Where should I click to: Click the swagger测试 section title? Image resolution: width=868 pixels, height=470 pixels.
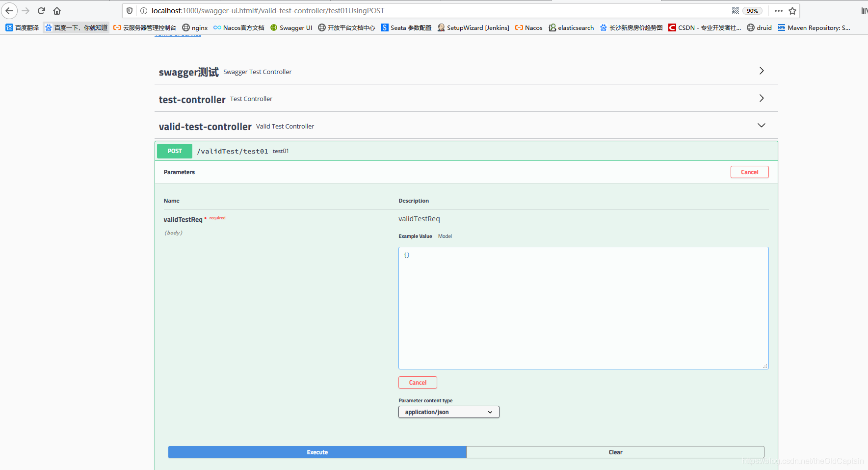[188, 72]
